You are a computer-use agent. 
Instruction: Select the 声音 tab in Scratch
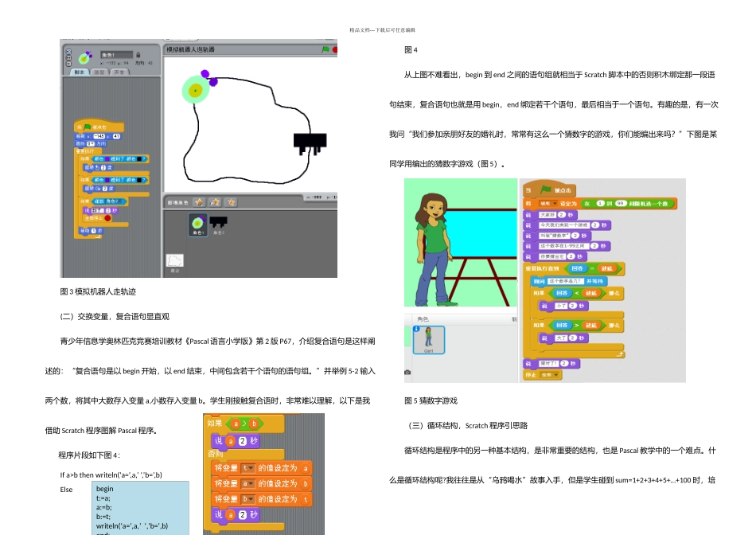[x=119, y=72]
